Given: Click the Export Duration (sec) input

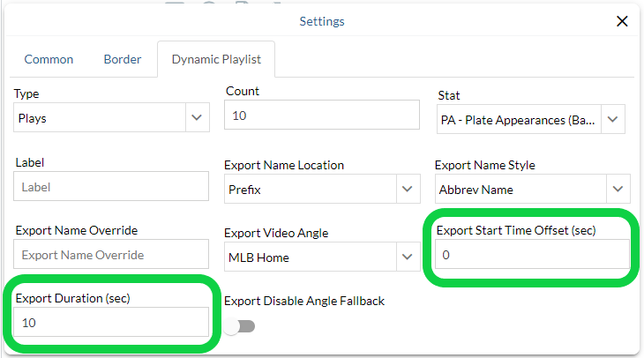Looking at the screenshot, I should point(111,323).
